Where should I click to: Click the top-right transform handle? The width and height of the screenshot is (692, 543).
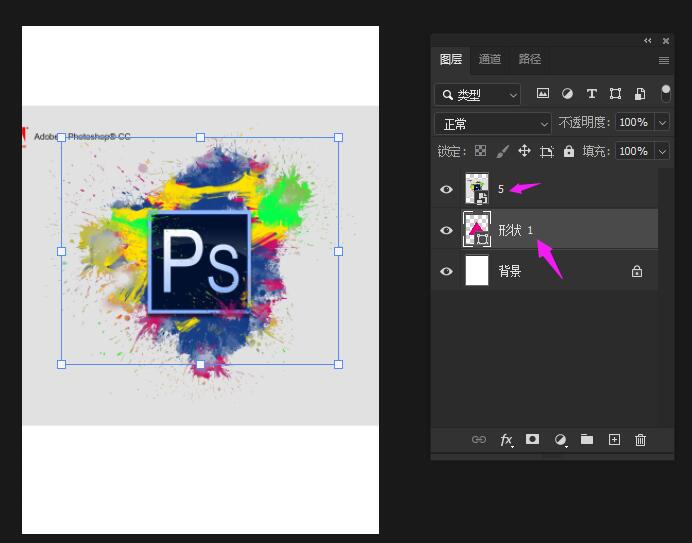(x=338, y=137)
